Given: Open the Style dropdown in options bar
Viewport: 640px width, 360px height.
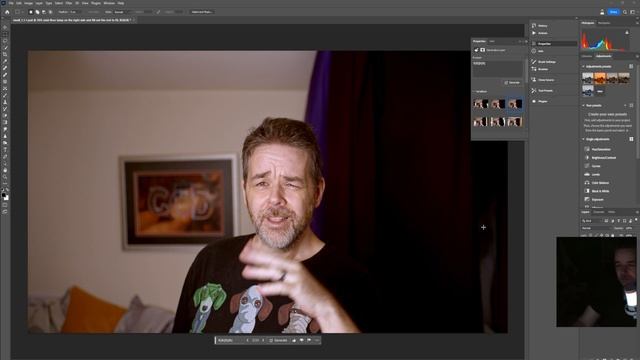Looking at the screenshot, I should (121, 12).
